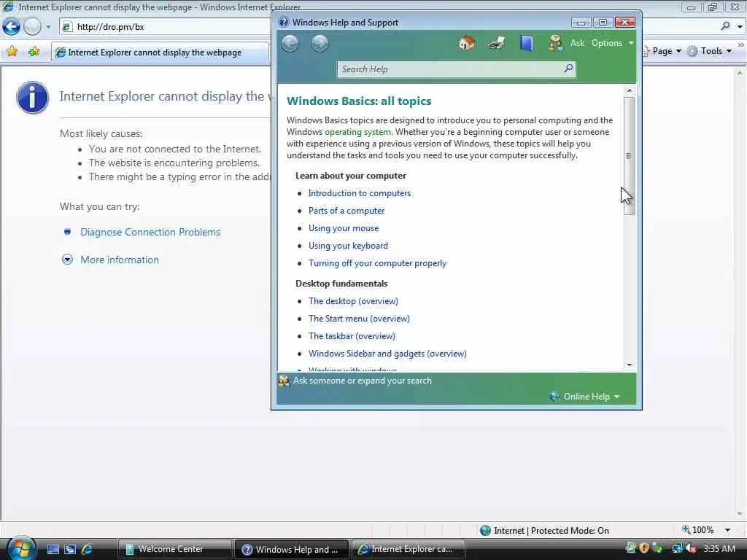The image size is (747, 560).
Task: Click Add to Favorites icon in IE
Action: [34, 52]
